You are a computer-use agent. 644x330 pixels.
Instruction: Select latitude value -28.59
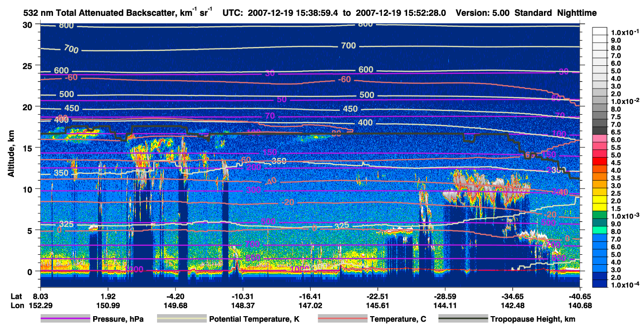pos(445,297)
